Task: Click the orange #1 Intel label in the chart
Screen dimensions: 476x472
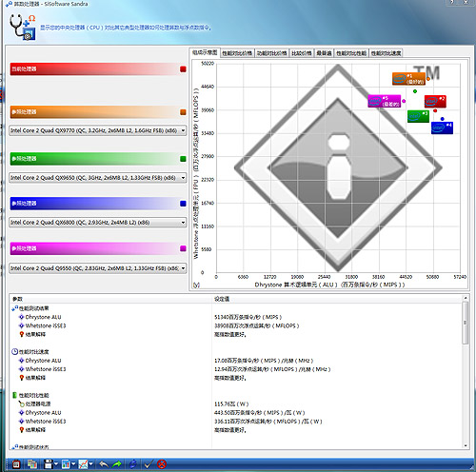Action: click(408, 79)
